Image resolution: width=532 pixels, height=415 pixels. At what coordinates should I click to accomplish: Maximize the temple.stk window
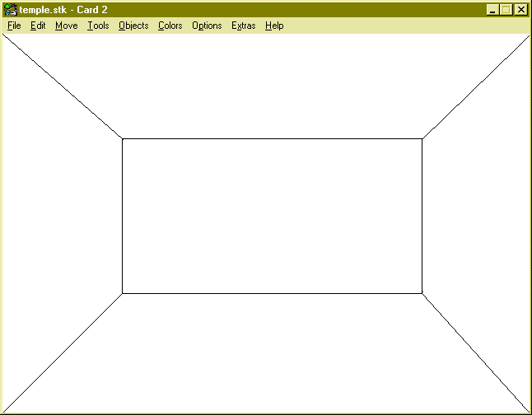point(506,10)
